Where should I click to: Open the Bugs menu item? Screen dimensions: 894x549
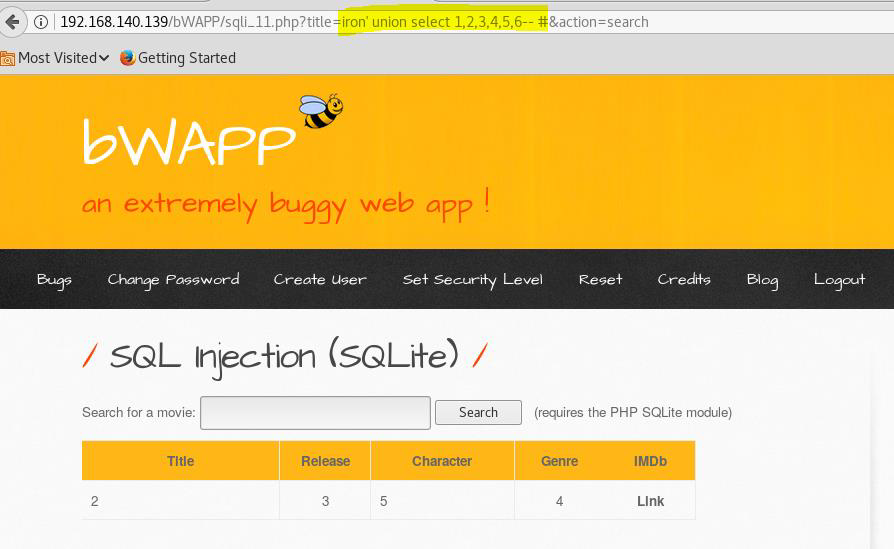point(54,280)
